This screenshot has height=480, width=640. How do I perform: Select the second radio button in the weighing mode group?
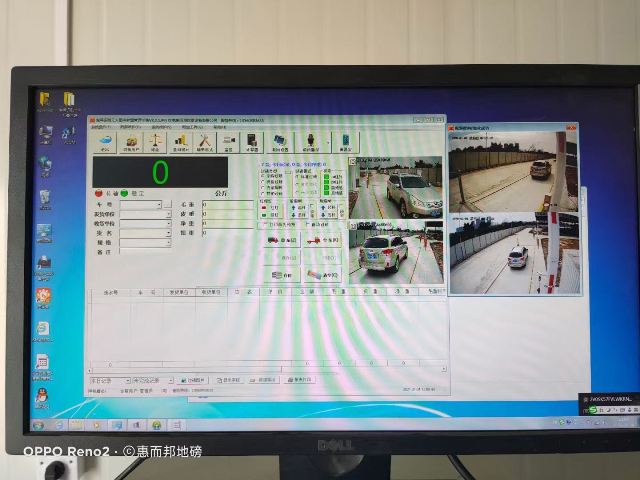click(x=263, y=182)
